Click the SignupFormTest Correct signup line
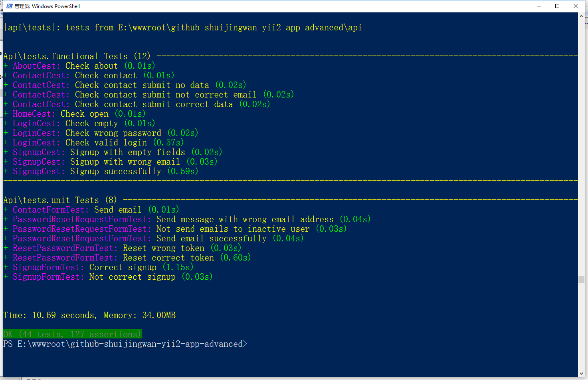Image resolution: width=588 pixels, height=380 pixels. click(x=103, y=267)
